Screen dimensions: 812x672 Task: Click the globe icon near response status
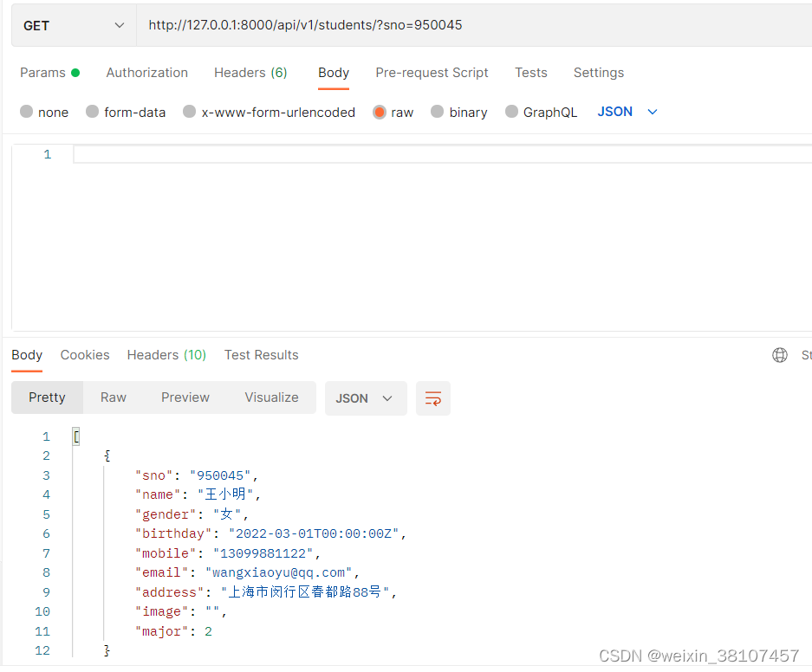[x=779, y=355]
